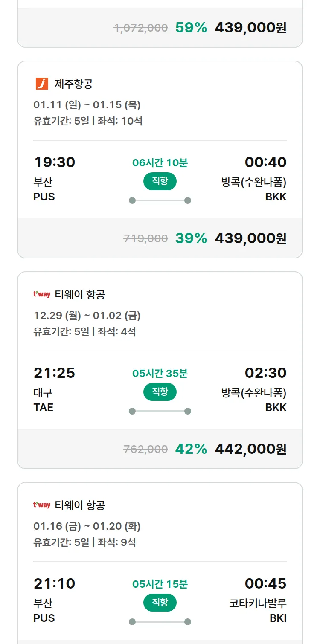Click the 06시간 10분 flight duration

(160, 162)
